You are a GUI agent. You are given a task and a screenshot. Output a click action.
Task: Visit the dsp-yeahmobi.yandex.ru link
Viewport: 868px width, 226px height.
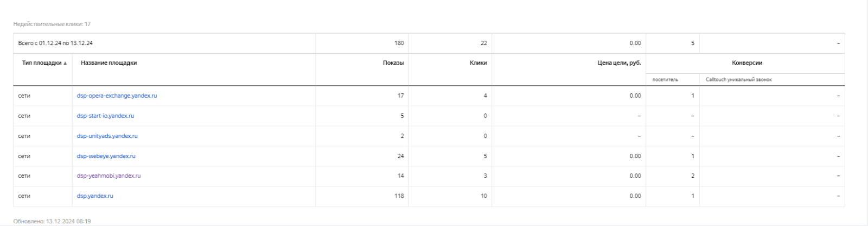(x=108, y=176)
